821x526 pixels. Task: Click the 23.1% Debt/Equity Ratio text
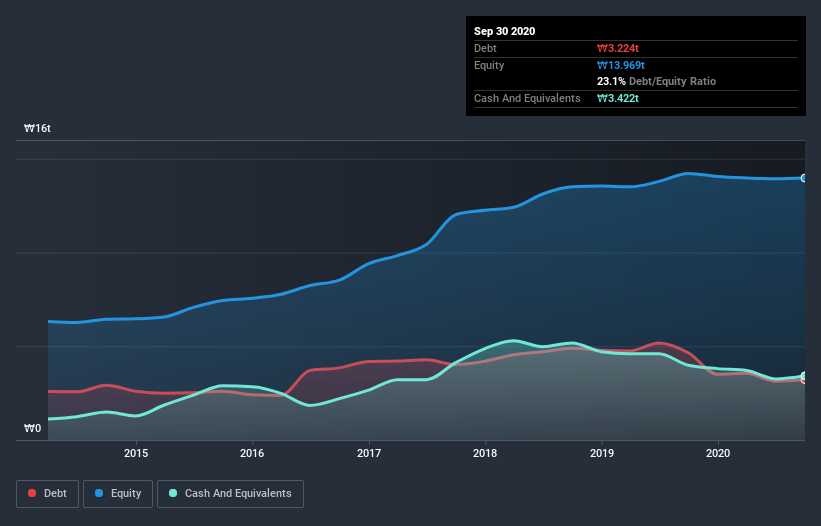(657, 81)
